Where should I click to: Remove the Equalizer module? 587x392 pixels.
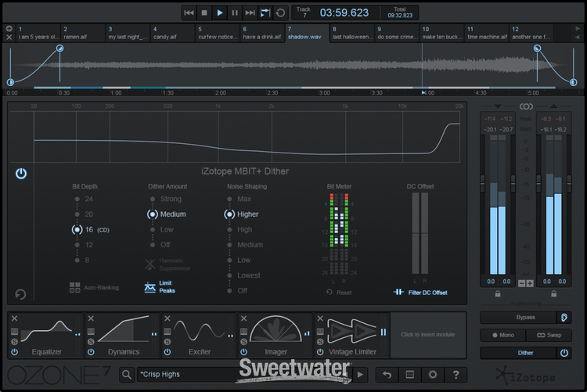15,318
